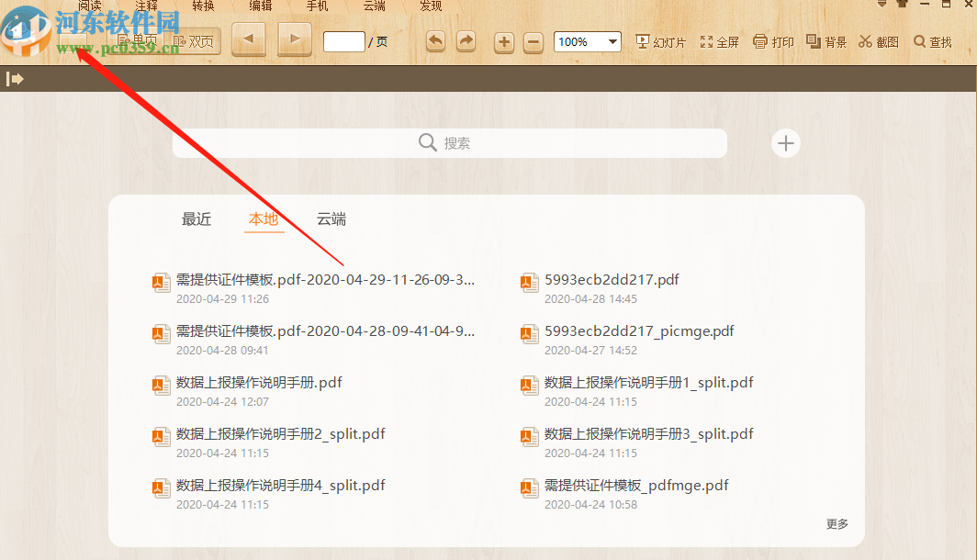Open the 查找 find tool
The width and height of the screenshot is (977, 560).
pos(933,41)
